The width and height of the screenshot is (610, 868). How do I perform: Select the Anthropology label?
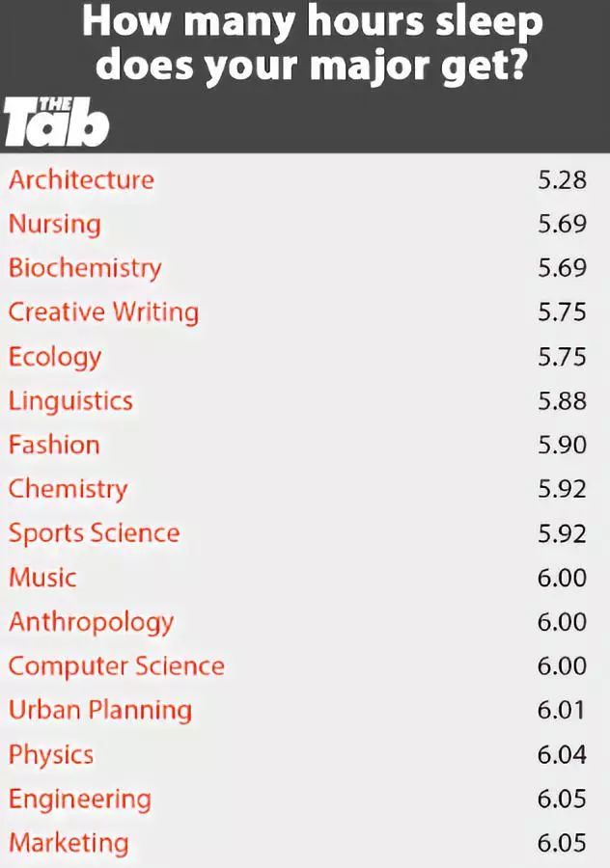pyautogui.click(x=92, y=623)
